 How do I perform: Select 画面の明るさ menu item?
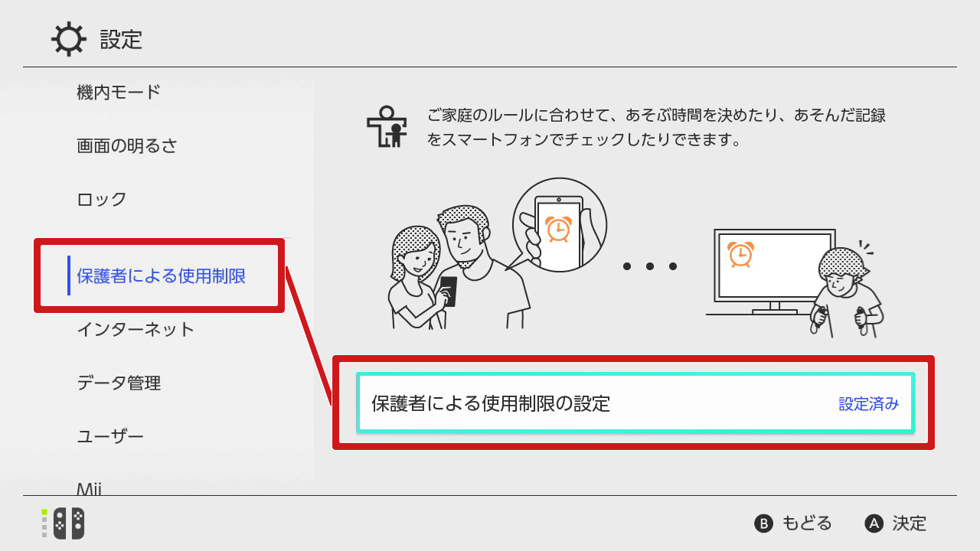coord(127,146)
